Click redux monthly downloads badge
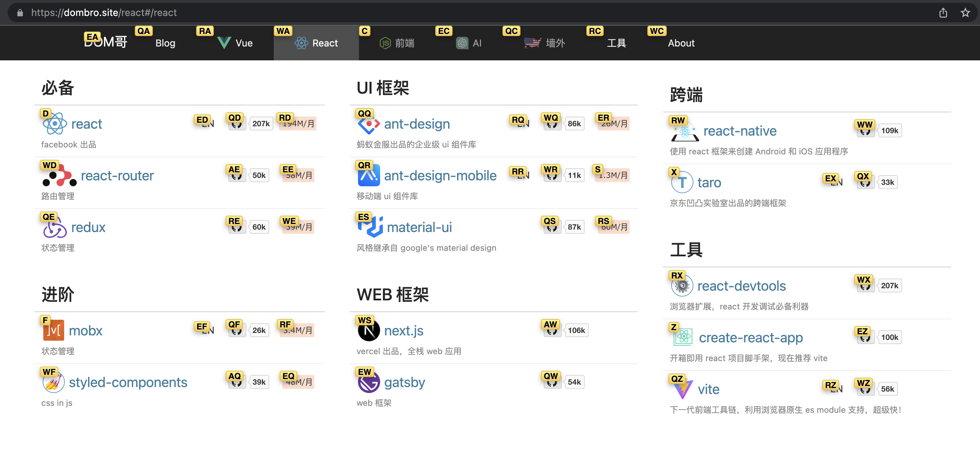The width and height of the screenshot is (980, 453). (299, 227)
